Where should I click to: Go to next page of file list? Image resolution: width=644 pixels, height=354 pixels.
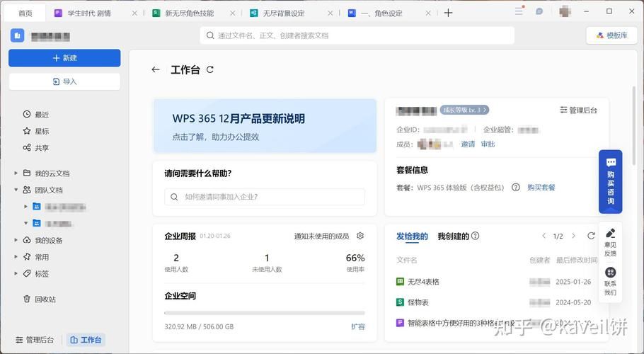click(574, 236)
